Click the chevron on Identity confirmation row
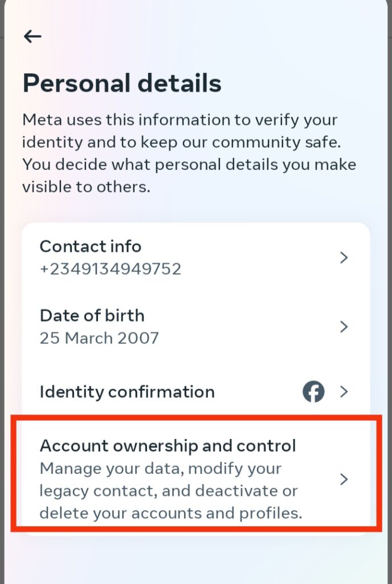Image resolution: width=392 pixels, height=584 pixels. point(344,391)
